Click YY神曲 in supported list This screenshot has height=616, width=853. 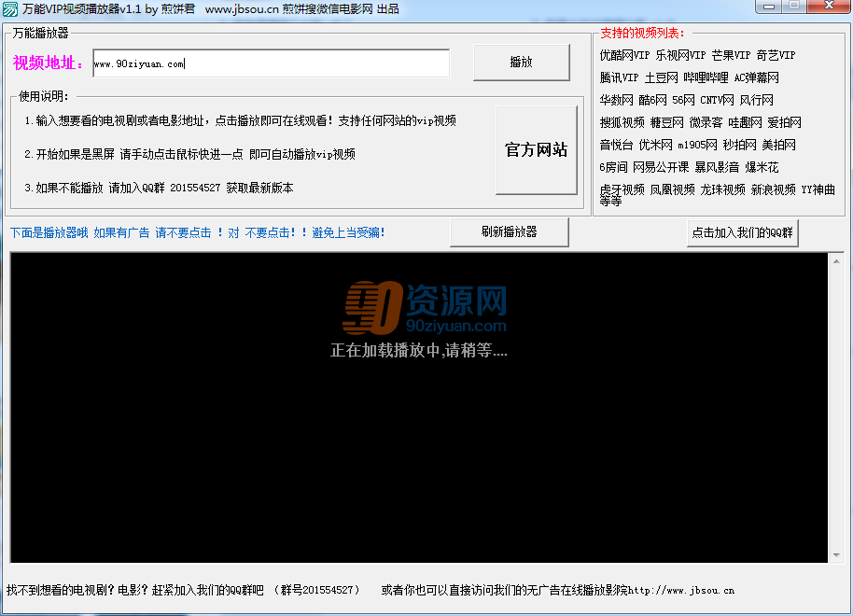point(818,189)
